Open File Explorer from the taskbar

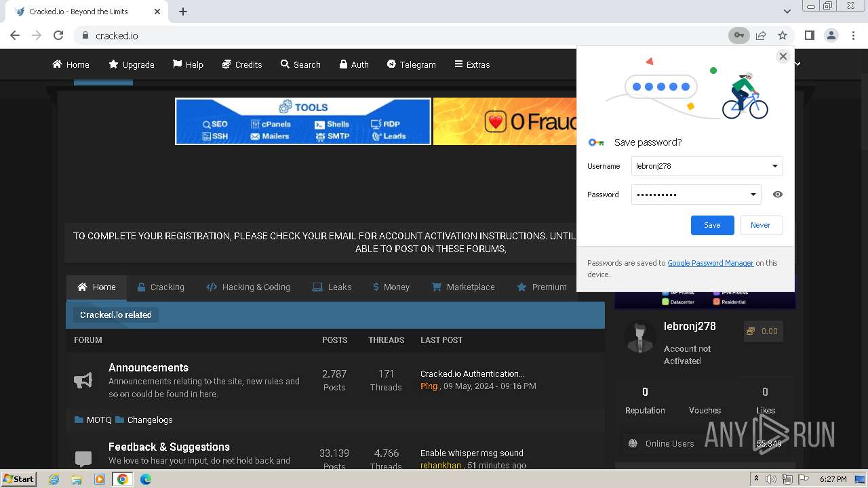click(x=77, y=479)
